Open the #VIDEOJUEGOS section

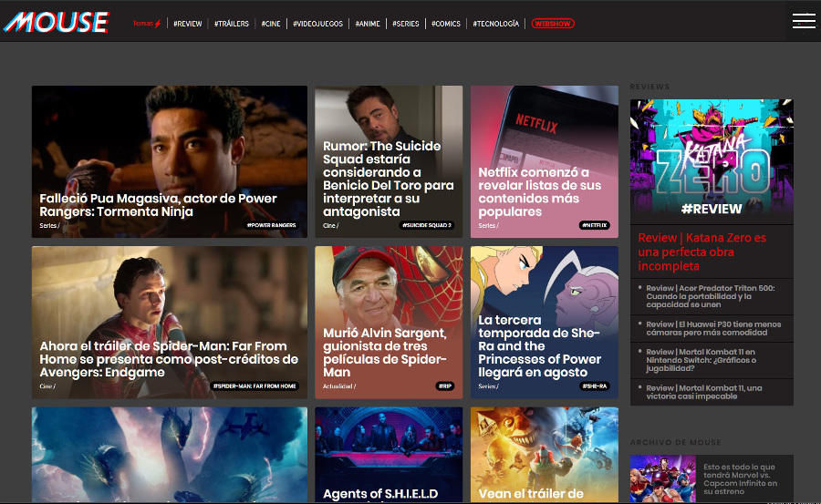(317, 24)
